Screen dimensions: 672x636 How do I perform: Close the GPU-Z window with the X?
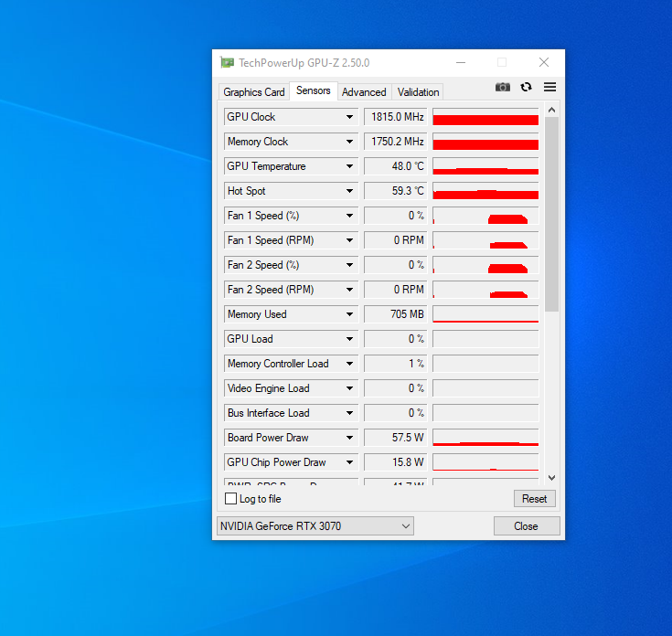click(544, 62)
